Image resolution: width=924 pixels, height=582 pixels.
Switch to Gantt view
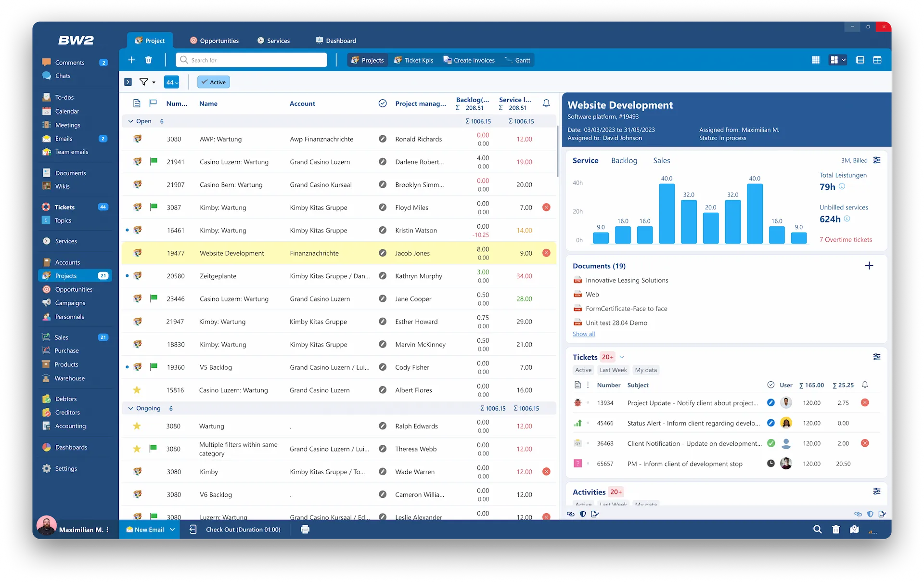(517, 60)
